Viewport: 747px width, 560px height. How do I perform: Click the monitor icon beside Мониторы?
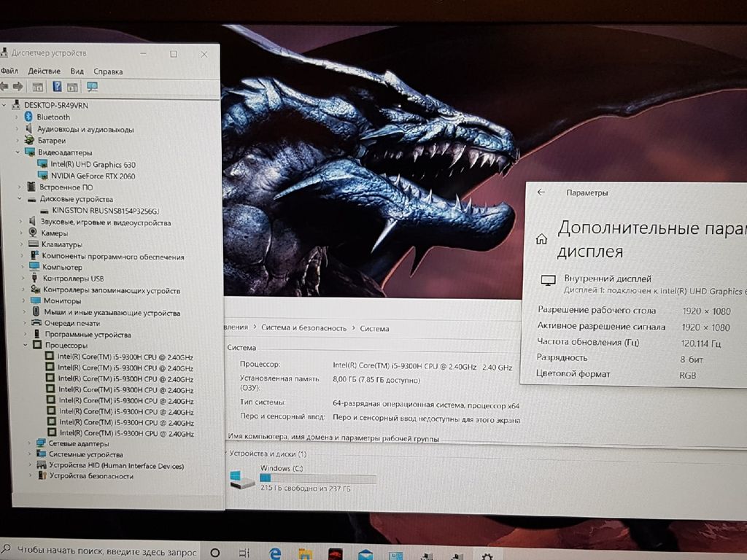click(x=36, y=300)
